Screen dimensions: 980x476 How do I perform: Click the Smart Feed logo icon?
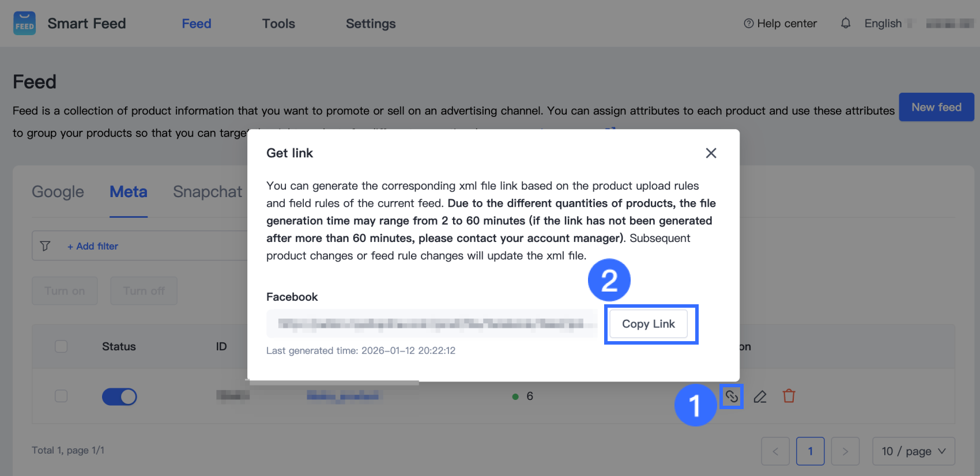coord(24,24)
